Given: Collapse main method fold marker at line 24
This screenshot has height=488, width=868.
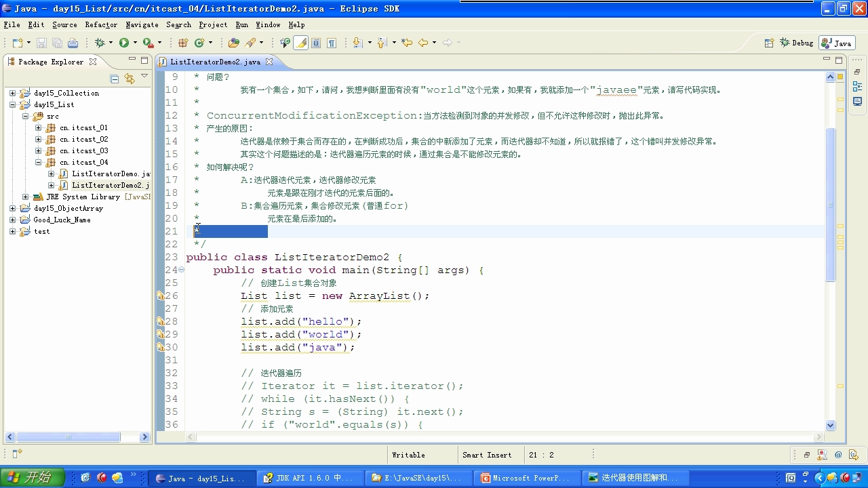Looking at the screenshot, I should 181,270.
